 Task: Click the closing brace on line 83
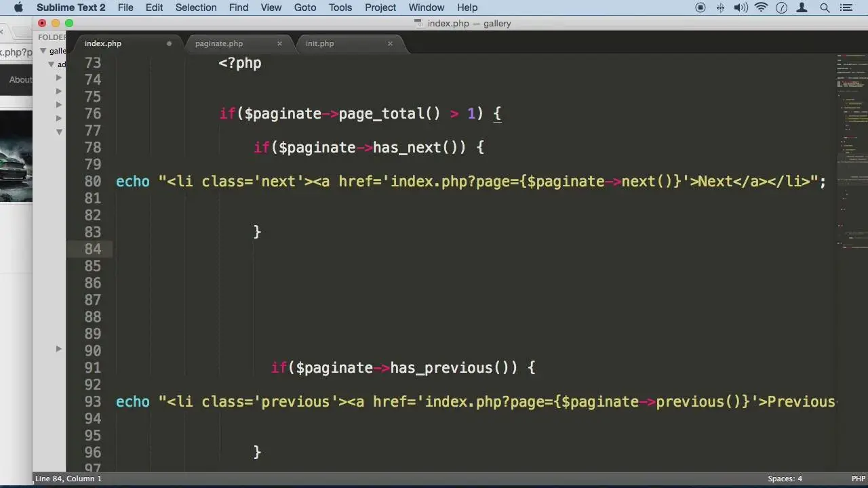[x=257, y=232]
